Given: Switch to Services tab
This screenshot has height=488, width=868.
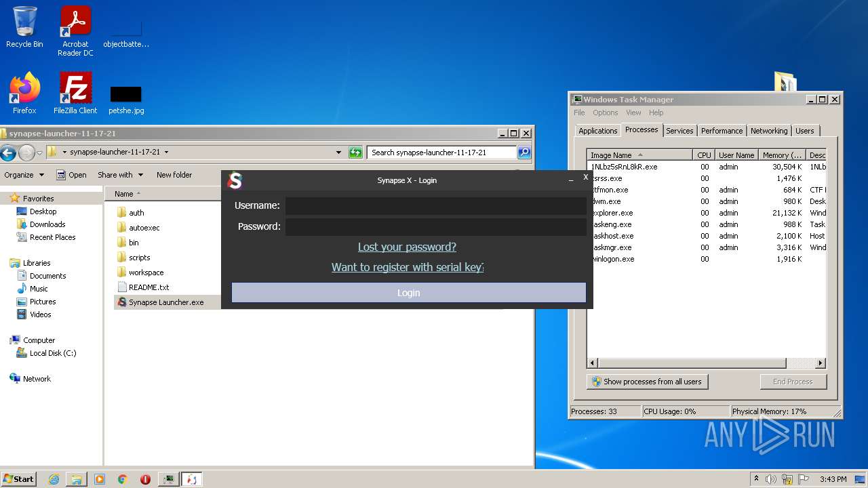Looking at the screenshot, I should click(679, 131).
